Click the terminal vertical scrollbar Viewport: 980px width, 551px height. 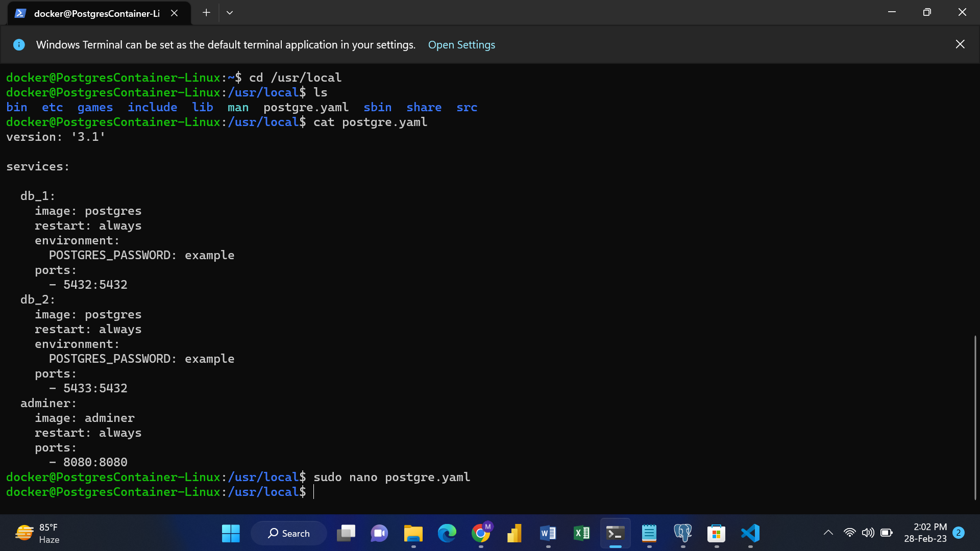[975, 417]
